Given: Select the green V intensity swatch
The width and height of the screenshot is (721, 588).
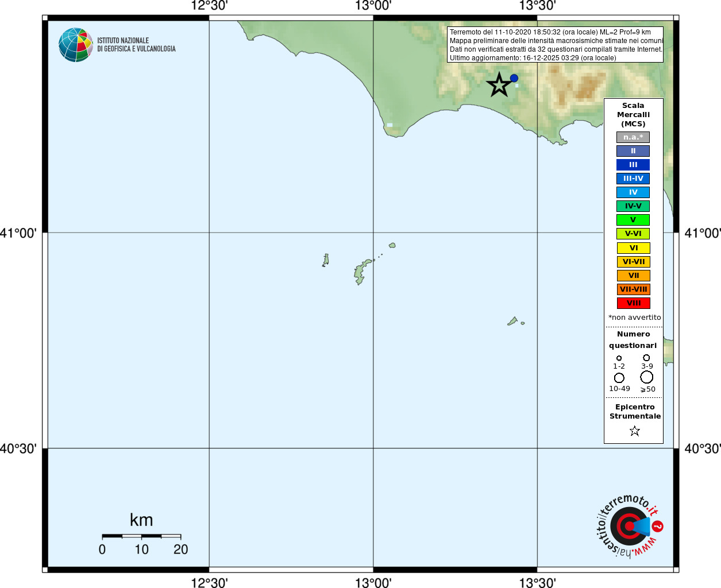Looking at the screenshot, I should click(633, 220).
